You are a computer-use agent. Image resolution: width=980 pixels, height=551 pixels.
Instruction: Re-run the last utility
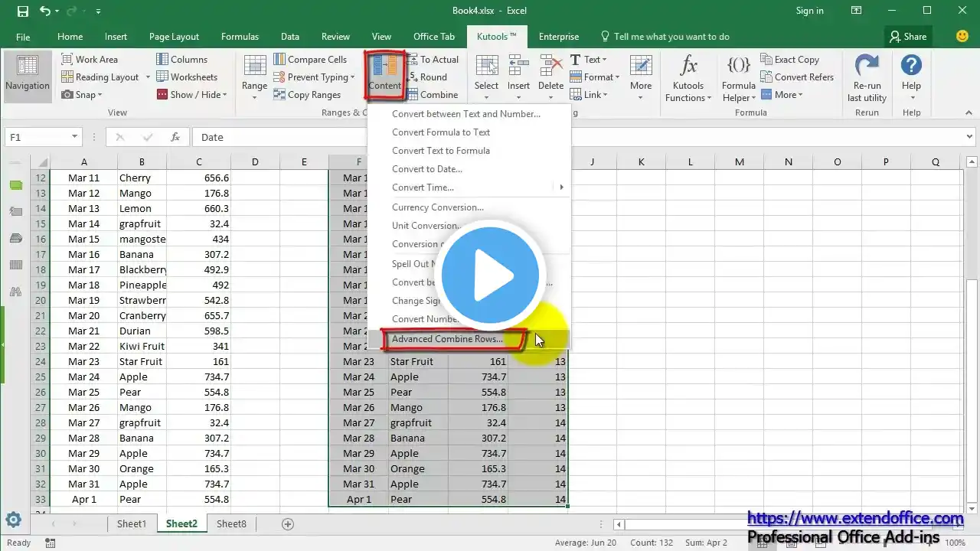point(867,77)
